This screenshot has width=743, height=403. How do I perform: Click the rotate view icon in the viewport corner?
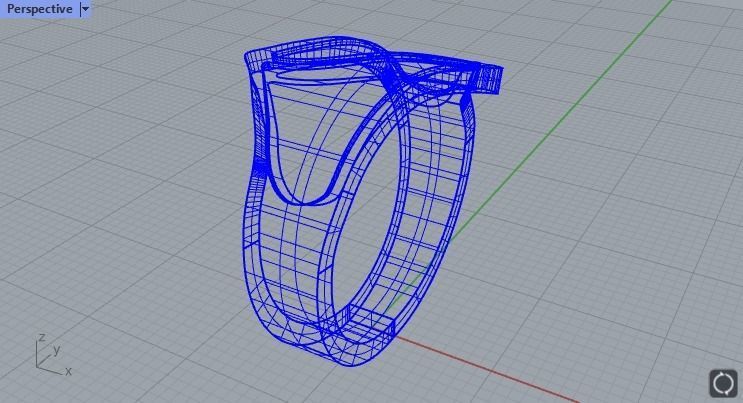tap(723, 383)
